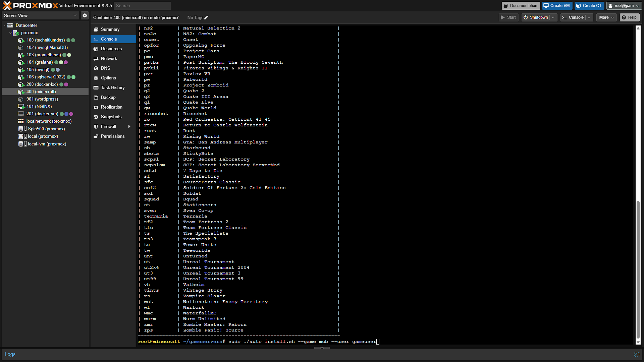Edit tags with the pencil icon
Image resolution: width=644 pixels, height=362 pixels.
coord(206,18)
